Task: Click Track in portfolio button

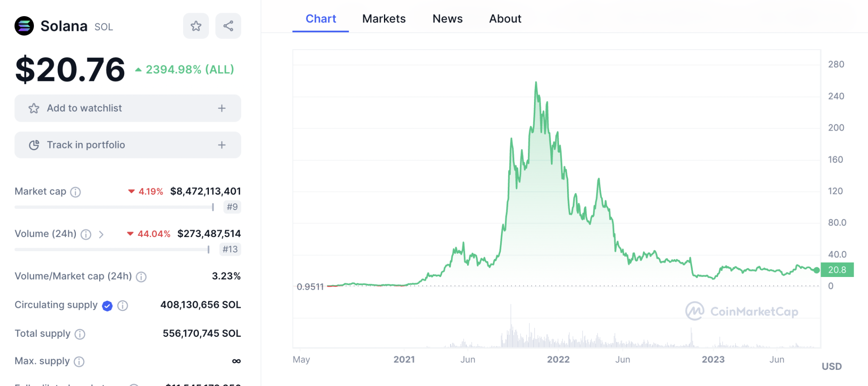Action: click(x=128, y=145)
